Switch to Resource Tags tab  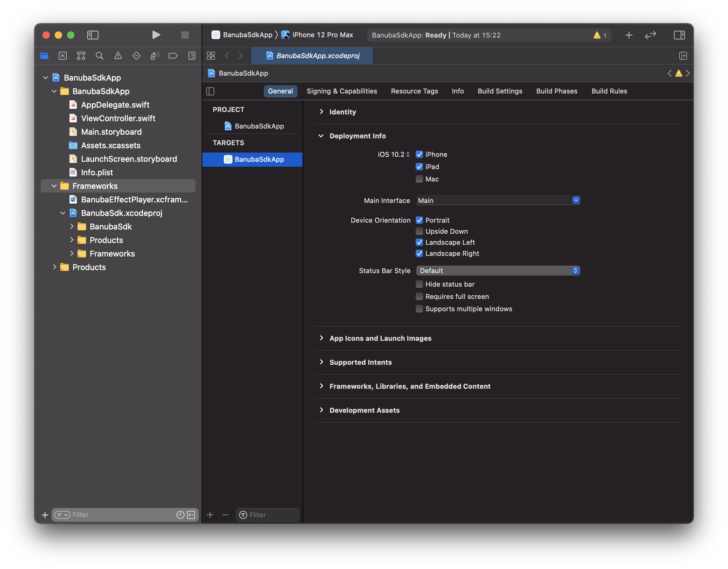coord(414,91)
